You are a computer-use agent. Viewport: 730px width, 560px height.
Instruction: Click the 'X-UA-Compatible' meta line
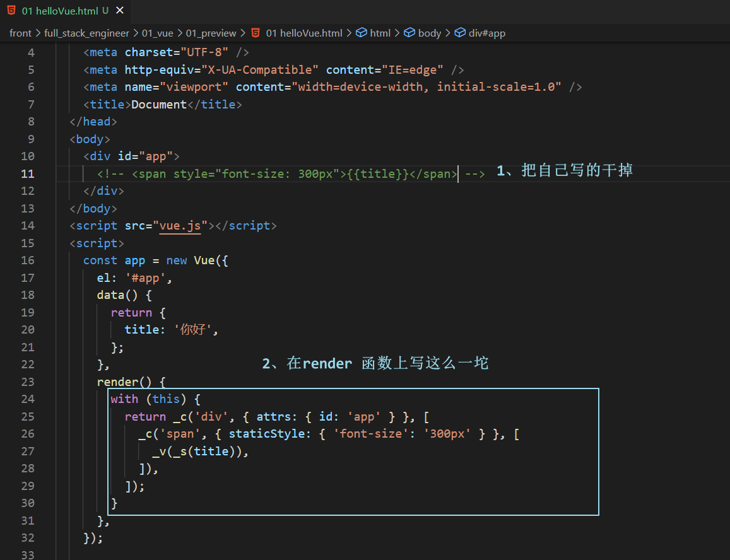tap(273, 70)
